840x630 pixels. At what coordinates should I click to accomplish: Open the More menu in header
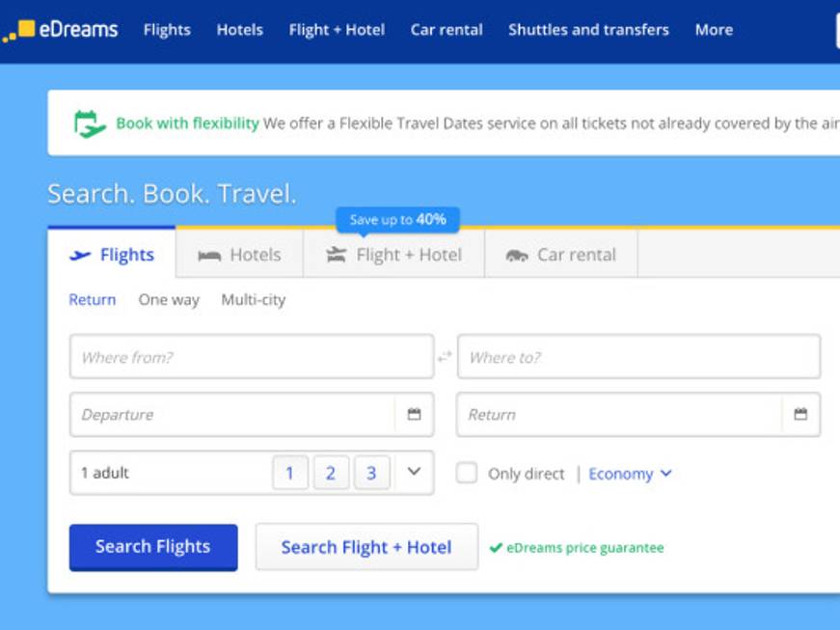tap(714, 30)
